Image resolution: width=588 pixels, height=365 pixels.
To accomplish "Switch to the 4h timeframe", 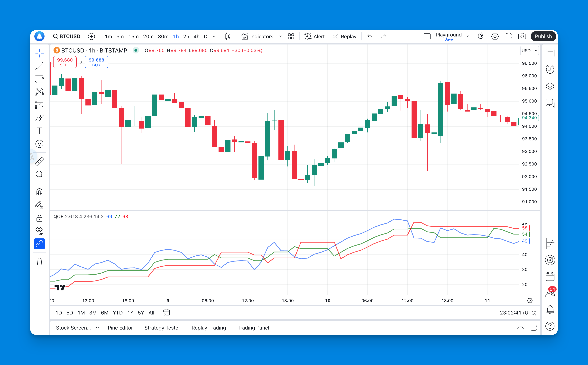I will [196, 36].
